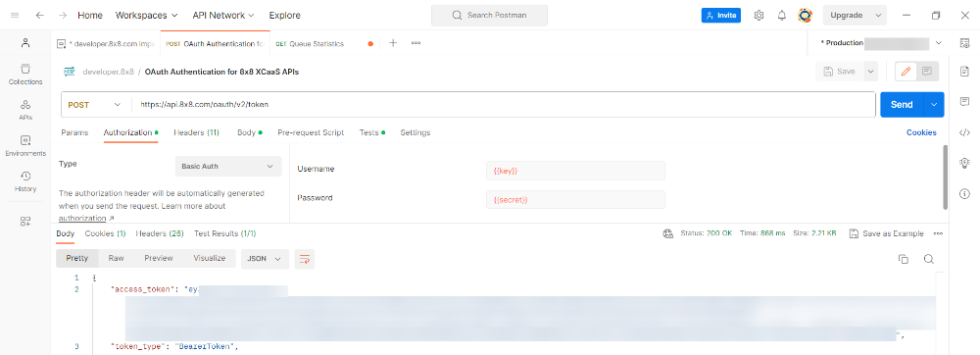Image resolution: width=980 pixels, height=355 pixels.
Task: Toggle line wrap in response
Action: (305, 259)
